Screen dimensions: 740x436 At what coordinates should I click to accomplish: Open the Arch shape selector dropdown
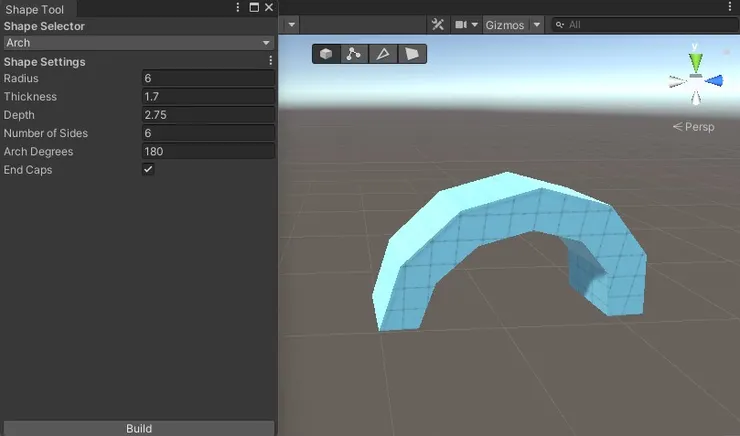pos(138,43)
